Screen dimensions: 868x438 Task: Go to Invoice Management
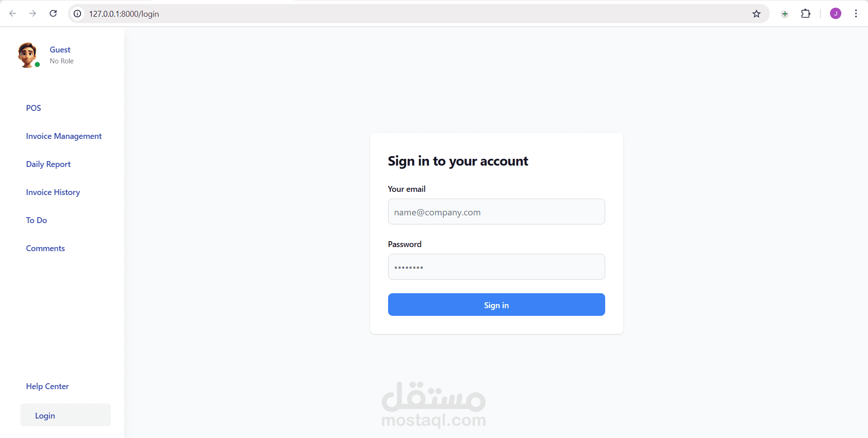click(x=64, y=136)
